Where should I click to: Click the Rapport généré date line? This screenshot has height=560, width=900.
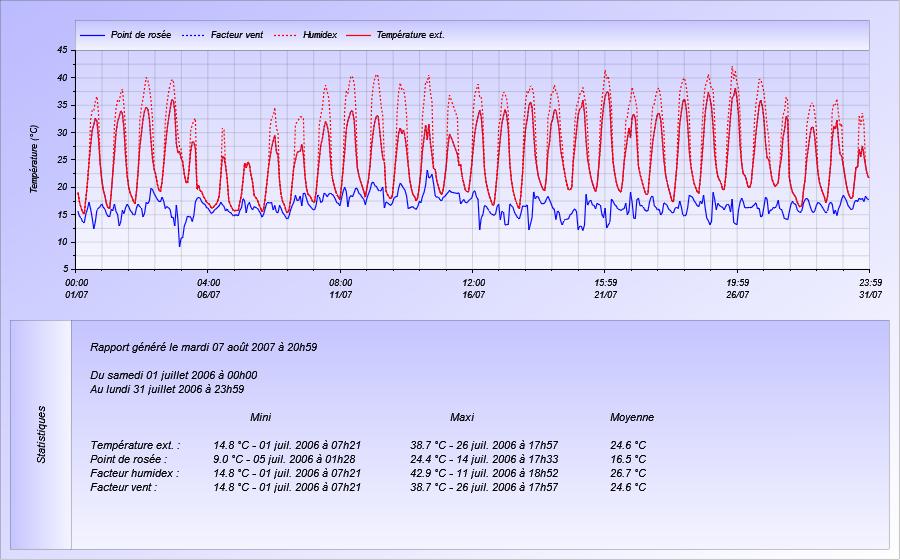(x=204, y=348)
